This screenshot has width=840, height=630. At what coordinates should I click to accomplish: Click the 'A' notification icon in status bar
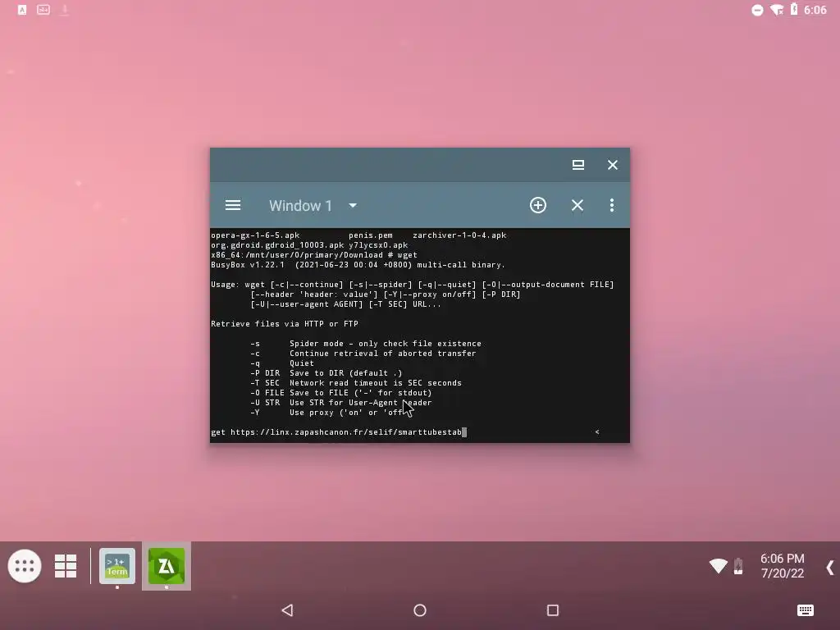point(22,10)
